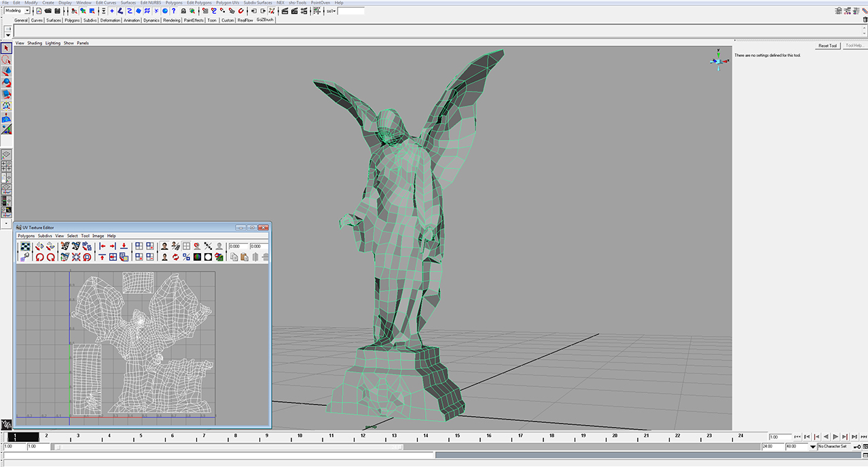This screenshot has width=868, height=467.
Task: Click the view axis gizmo in viewport corner
Action: tap(719, 60)
